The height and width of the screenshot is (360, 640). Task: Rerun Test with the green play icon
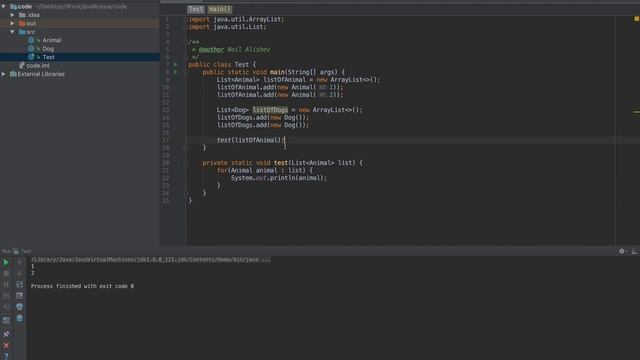point(6,262)
